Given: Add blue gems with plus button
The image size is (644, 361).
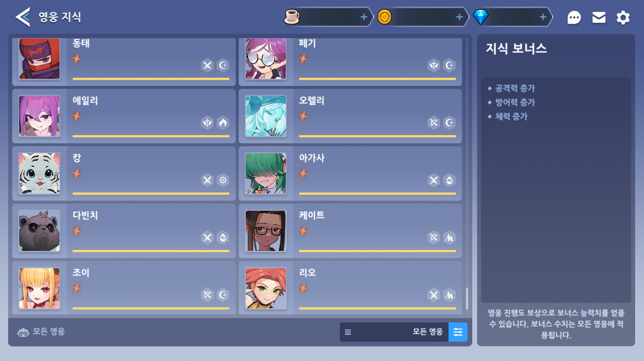Looking at the screenshot, I should click(x=543, y=17).
